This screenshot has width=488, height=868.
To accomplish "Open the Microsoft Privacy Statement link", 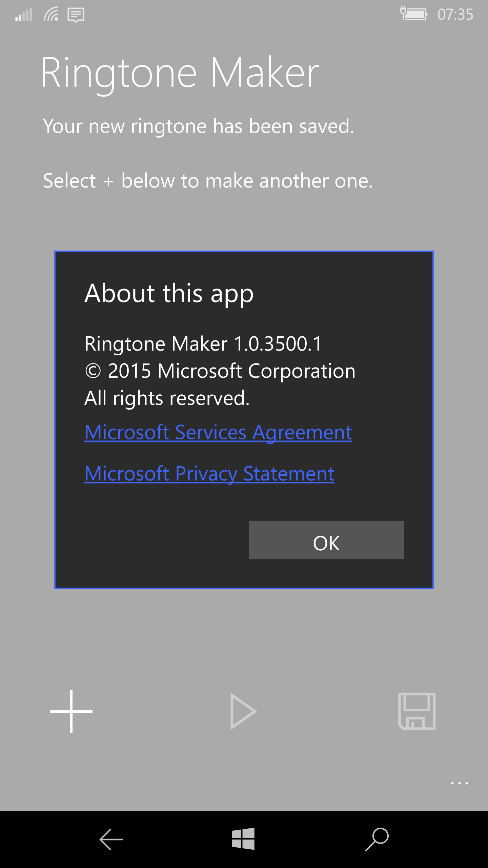I will (209, 474).
